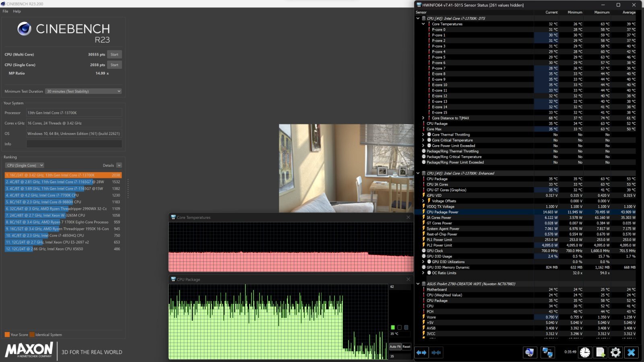Collapse the ASUS ProArt Z790-CREATOR group

tap(418, 284)
